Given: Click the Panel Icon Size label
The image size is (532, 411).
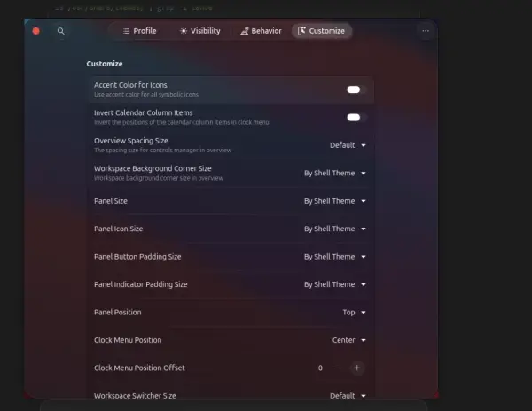Looking at the screenshot, I should [x=119, y=229].
